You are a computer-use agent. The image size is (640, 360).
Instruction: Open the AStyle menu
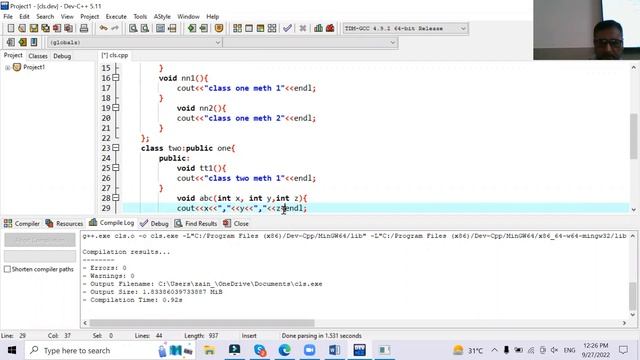pyautogui.click(x=162, y=17)
